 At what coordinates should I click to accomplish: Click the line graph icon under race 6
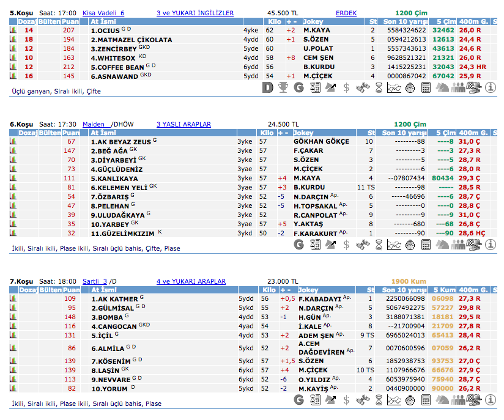[x=394, y=245]
